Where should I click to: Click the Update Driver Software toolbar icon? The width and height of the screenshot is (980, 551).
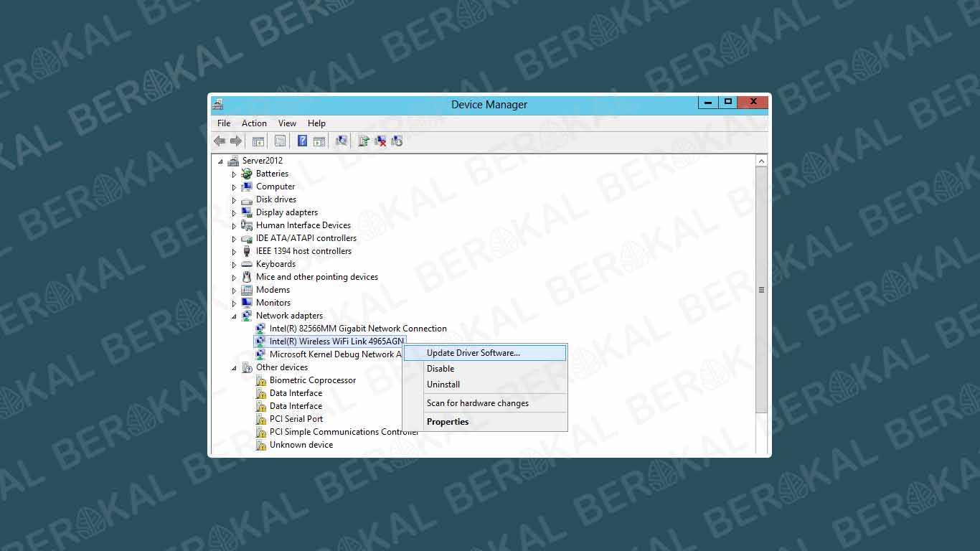pyautogui.click(x=364, y=141)
